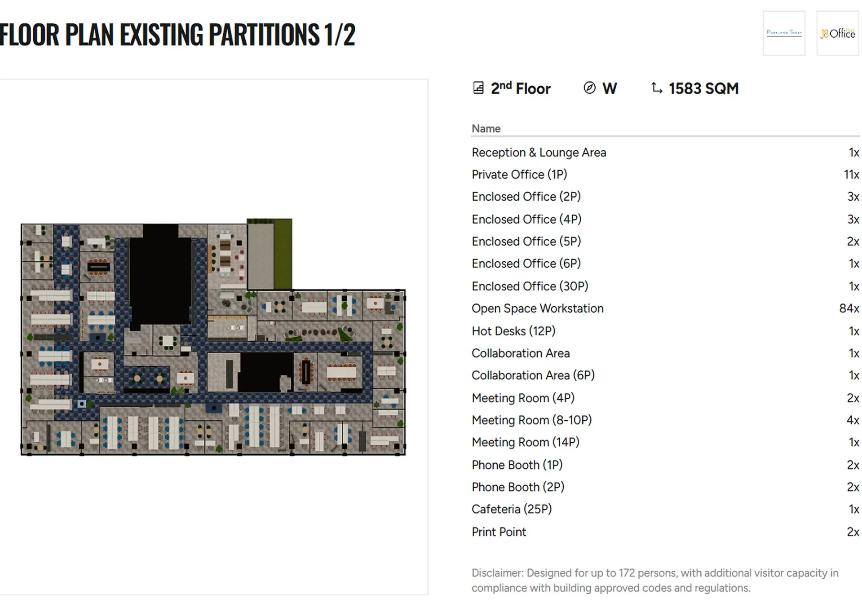Viewport: 862px width, 616px height.
Task: Select the Reception & Lounge Area row
Action: [x=539, y=153]
